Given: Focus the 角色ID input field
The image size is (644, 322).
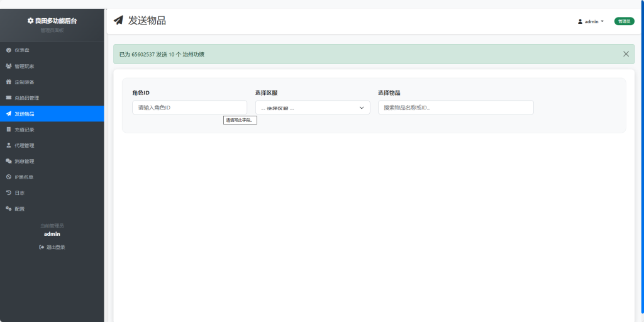Looking at the screenshot, I should tap(190, 107).
